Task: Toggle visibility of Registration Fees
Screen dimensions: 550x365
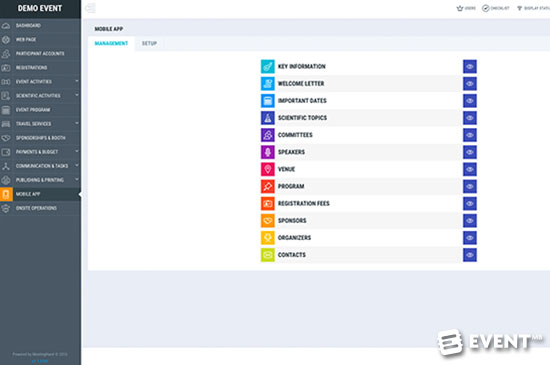Action: [470, 203]
